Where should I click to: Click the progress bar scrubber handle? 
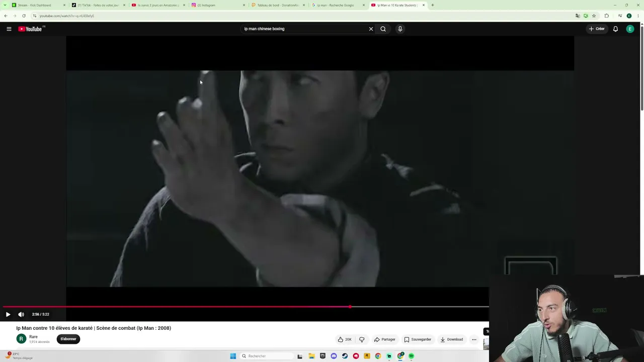(350, 306)
